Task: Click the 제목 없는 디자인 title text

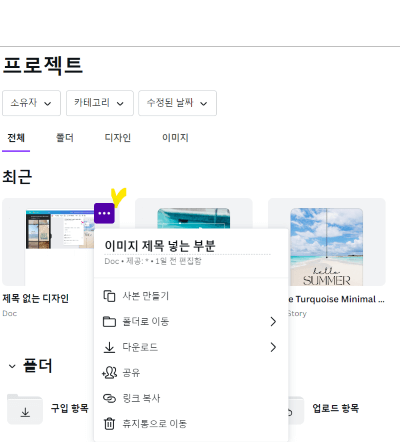Action: point(35,298)
